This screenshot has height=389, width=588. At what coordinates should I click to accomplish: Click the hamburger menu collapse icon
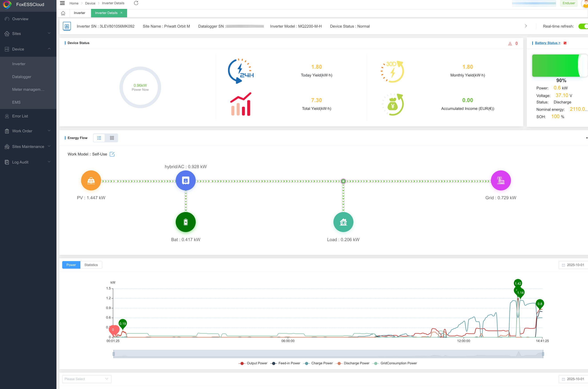[62, 3]
